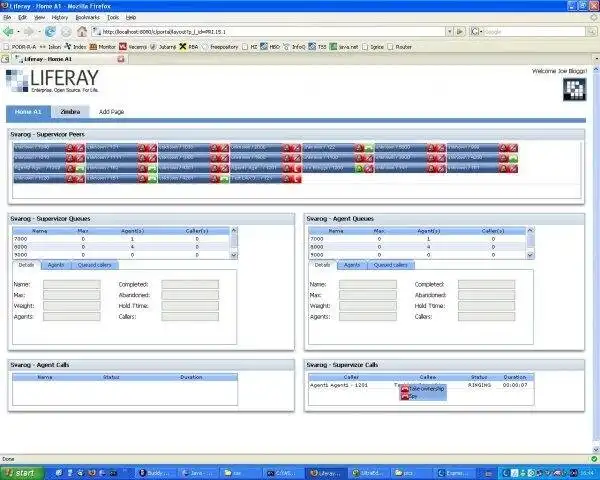Open the HBO bookmark

coord(270,47)
